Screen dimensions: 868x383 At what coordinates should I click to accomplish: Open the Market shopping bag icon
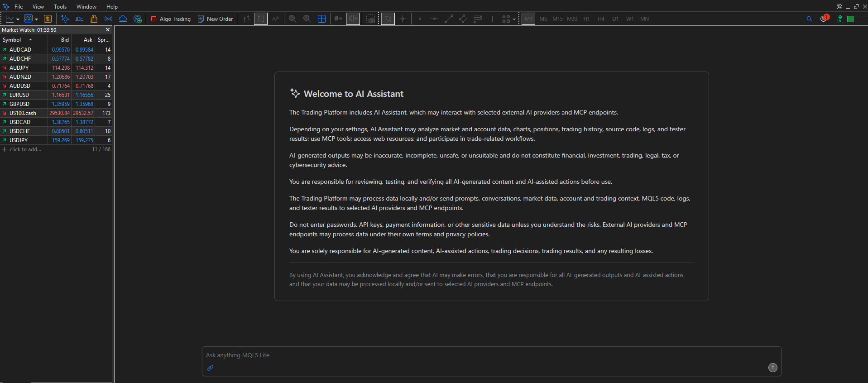94,19
